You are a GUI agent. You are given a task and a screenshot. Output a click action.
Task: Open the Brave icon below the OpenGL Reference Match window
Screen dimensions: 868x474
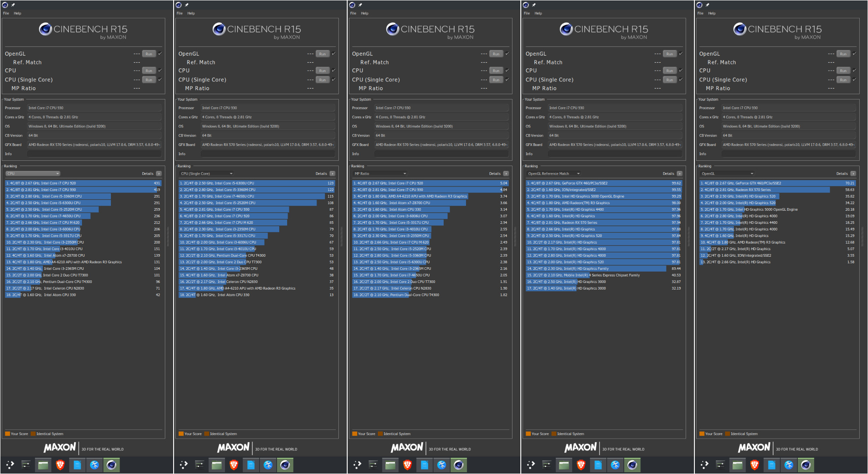point(581,465)
